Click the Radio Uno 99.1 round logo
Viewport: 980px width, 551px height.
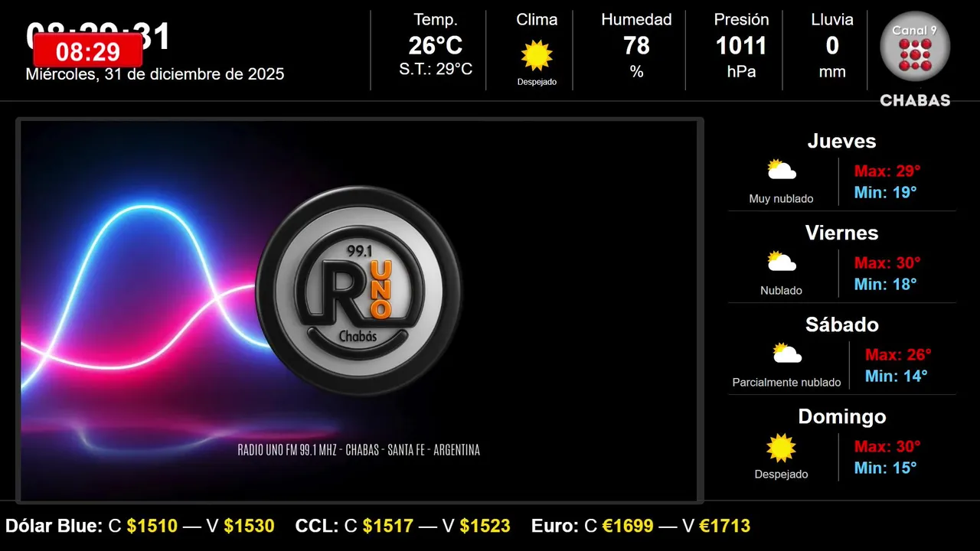coord(358,291)
